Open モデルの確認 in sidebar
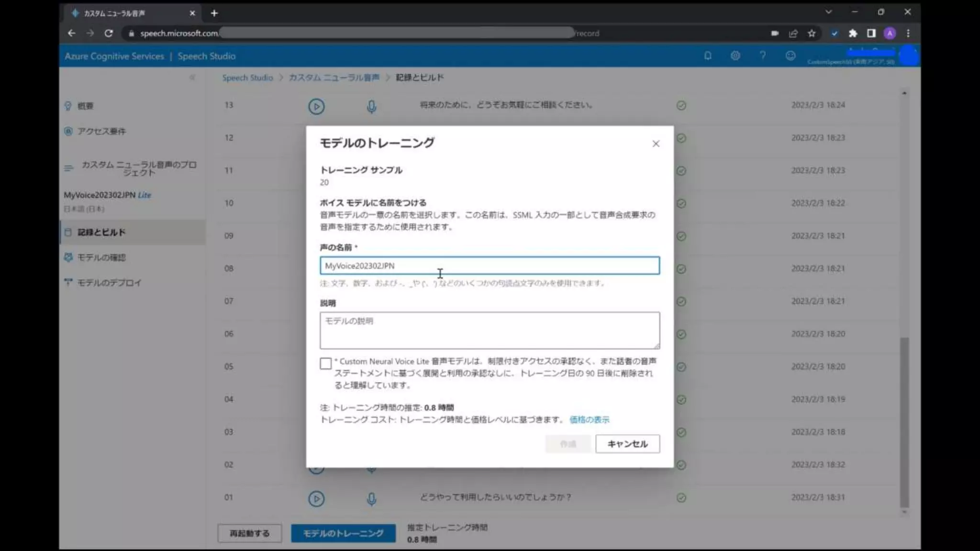The width and height of the screenshot is (980, 551). coord(101,258)
